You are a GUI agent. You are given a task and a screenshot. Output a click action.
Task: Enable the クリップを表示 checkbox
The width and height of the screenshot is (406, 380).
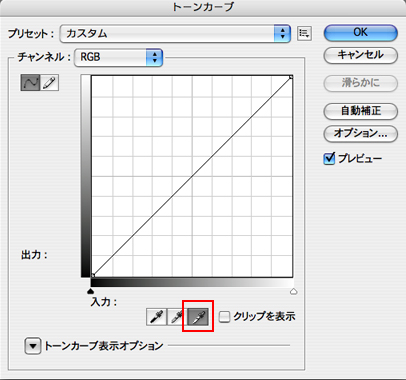pos(224,317)
